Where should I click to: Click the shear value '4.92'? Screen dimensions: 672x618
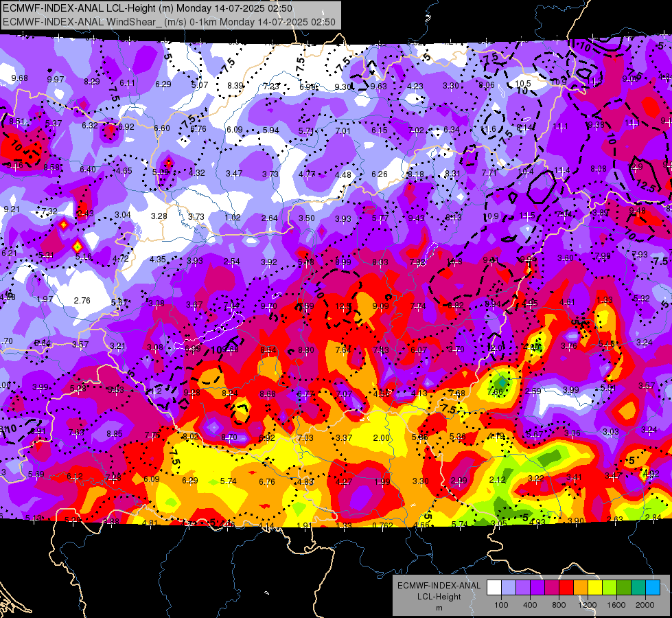tap(651, 474)
